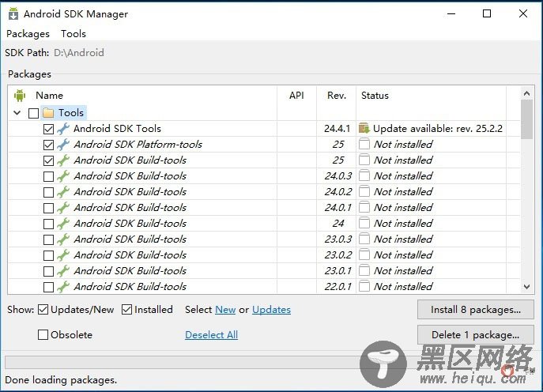Click the wrench icon for Build-tools rev 23.0.3

[x=63, y=239]
